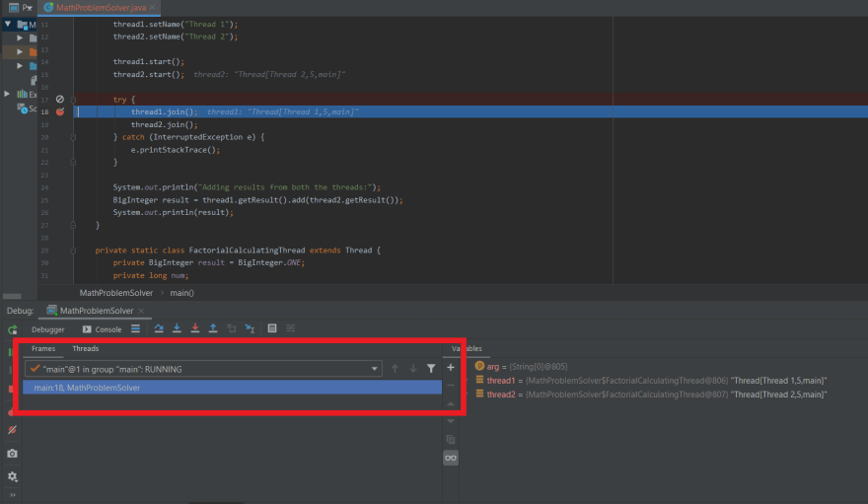Collapse the FactorialCalculatingThread class fold marker at line 29
The height and width of the screenshot is (504, 868).
(x=73, y=251)
